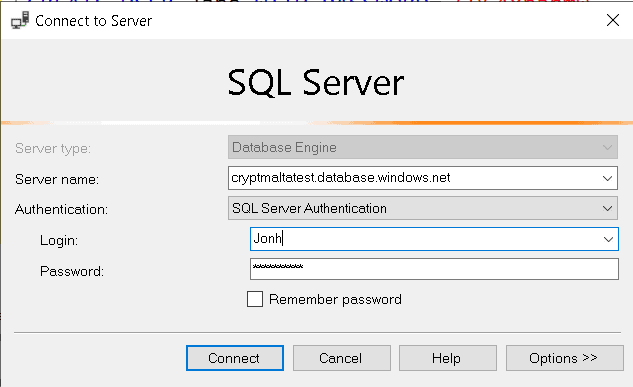Click the Server name label
Screen dimensions: 633x387
[57, 179]
